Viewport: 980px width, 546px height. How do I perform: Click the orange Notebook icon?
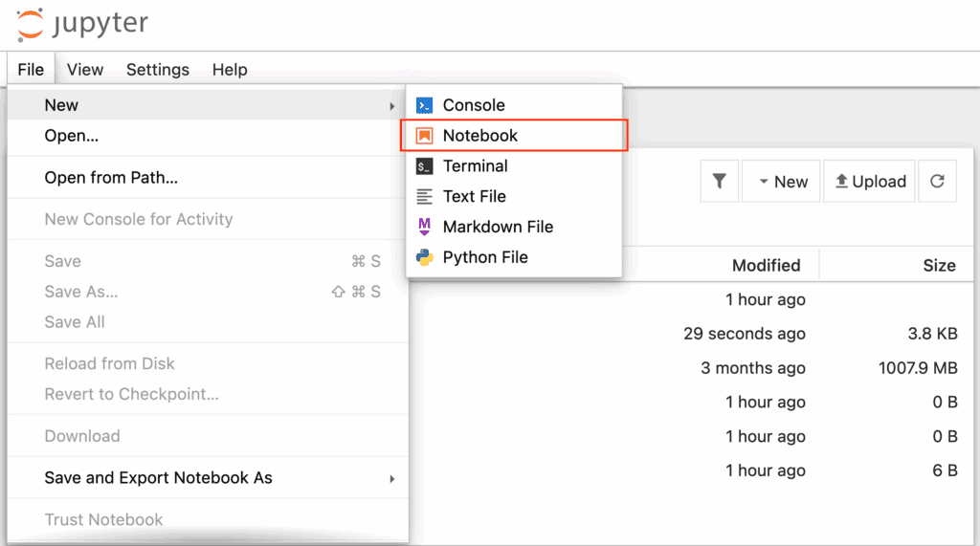tap(424, 136)
